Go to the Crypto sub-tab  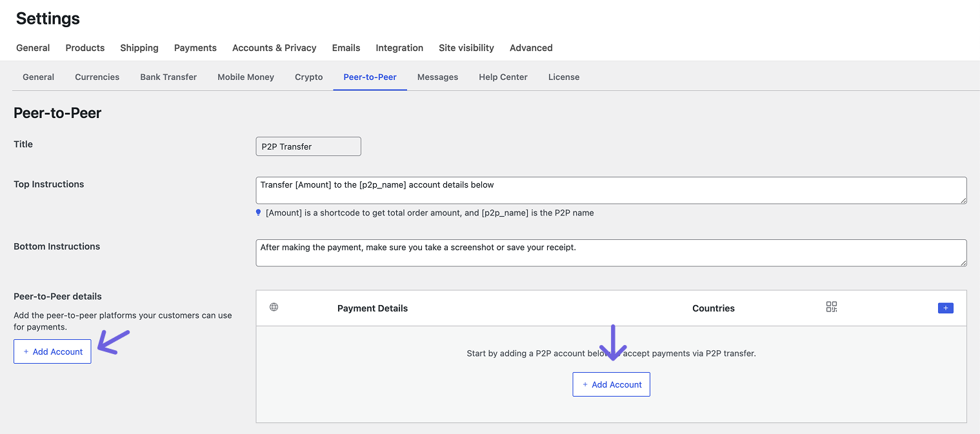[x=308, y=77]
